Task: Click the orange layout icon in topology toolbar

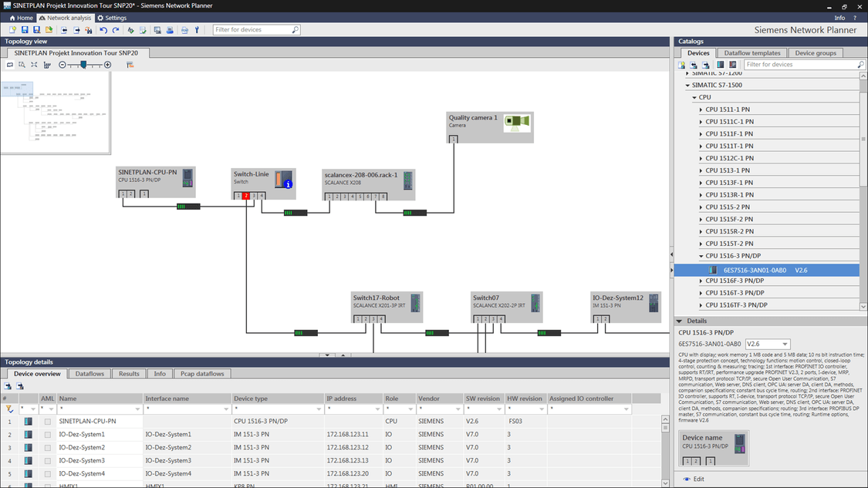Action: click(x=130, y=65)
